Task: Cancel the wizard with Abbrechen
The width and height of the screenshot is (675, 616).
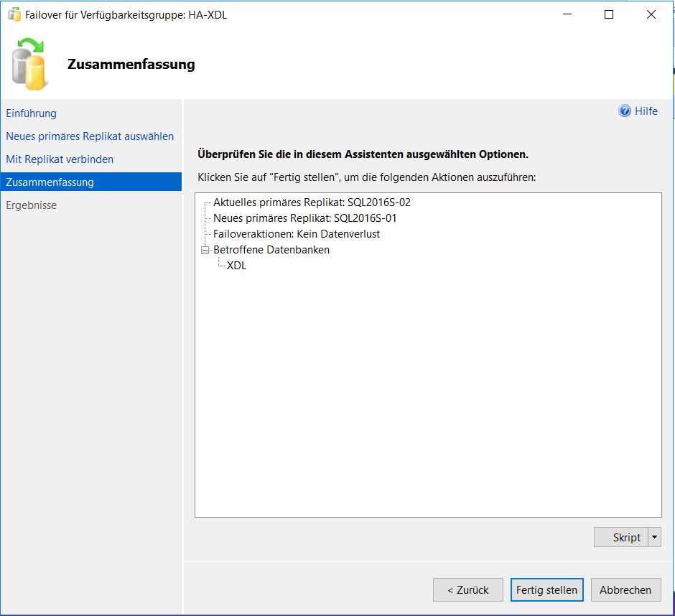Action: coord(625,589)
